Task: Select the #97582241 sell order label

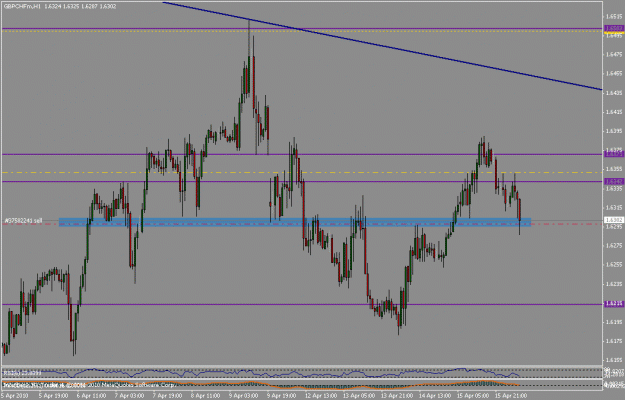Action: pyautogui.click(x=23, y=220)
